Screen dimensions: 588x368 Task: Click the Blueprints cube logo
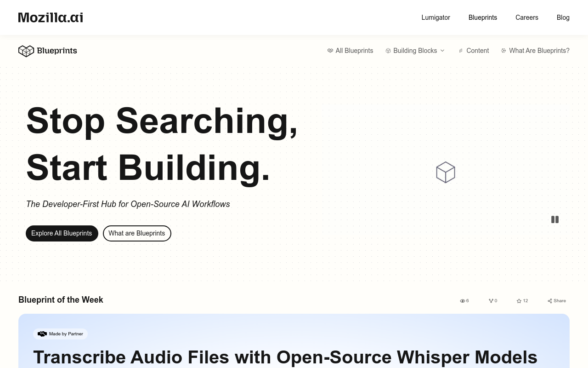(x=26, y=51)
